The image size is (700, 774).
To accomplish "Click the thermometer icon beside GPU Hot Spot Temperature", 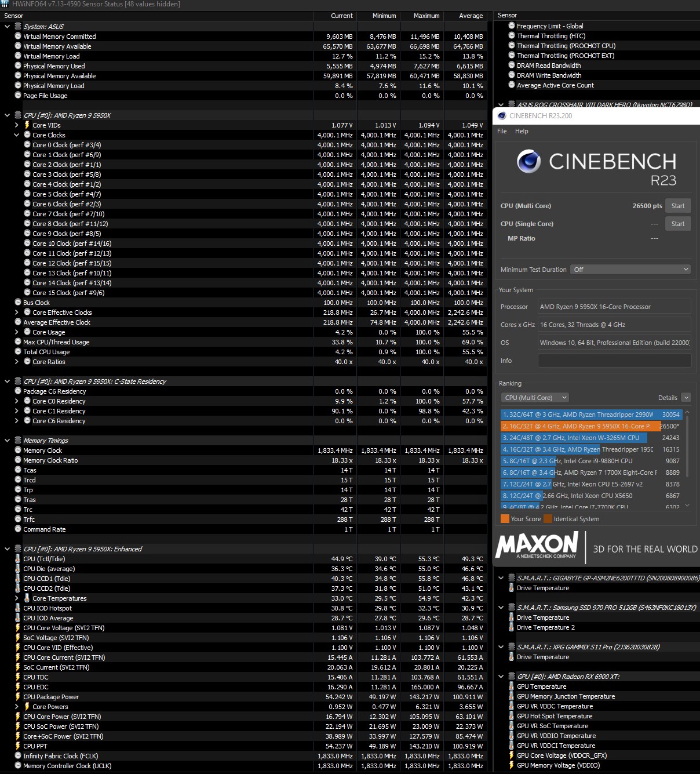I will 511,716.
